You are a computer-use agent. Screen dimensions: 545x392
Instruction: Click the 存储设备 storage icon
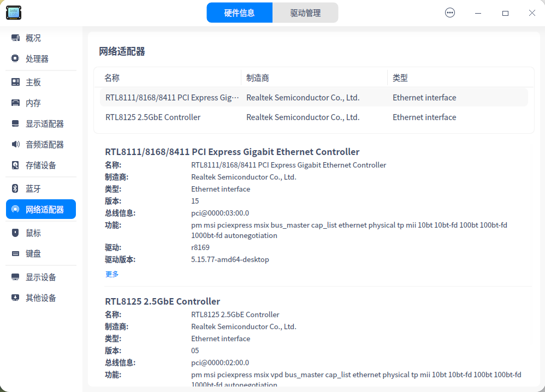tap(15, 165)
